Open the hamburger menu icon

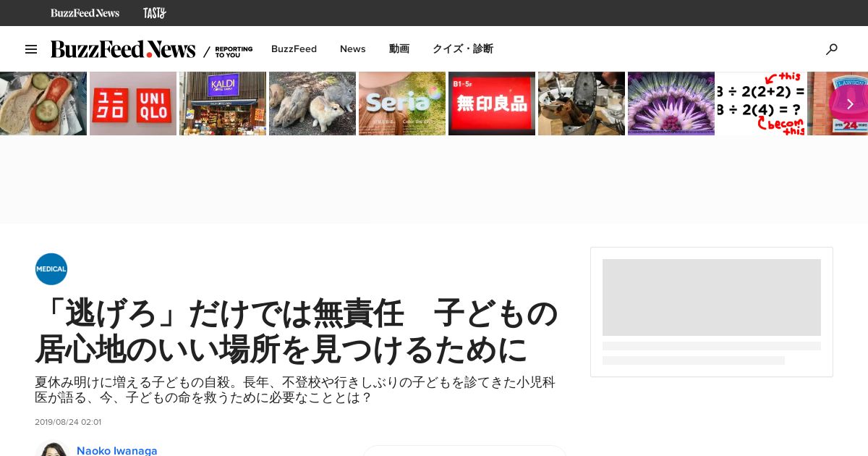point(31,49)
